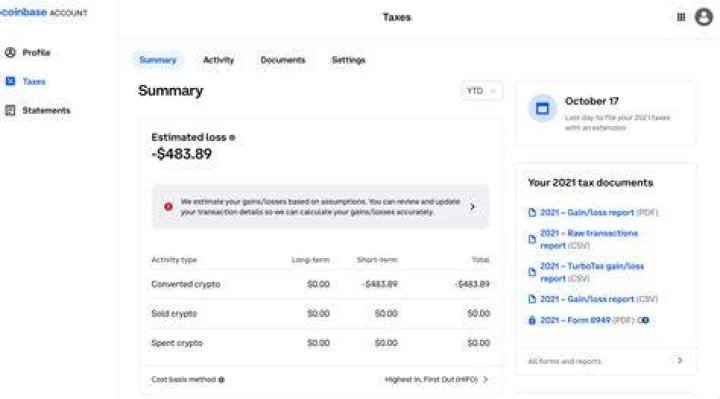
Task: Switch to the Settings tab
Action: [349, 60]
